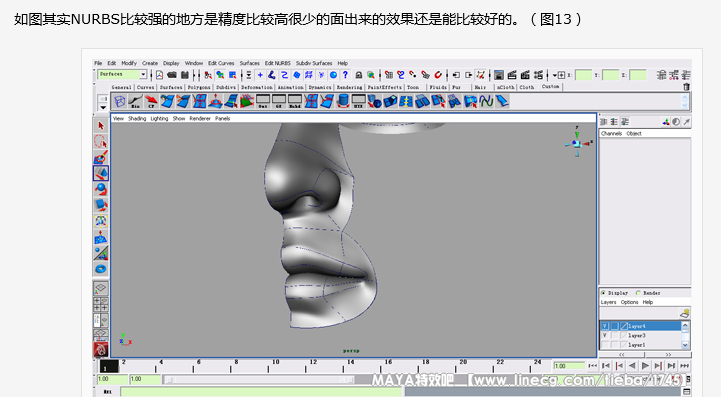Click the torus last-tool icon in toolbox

tap(101, 269)
